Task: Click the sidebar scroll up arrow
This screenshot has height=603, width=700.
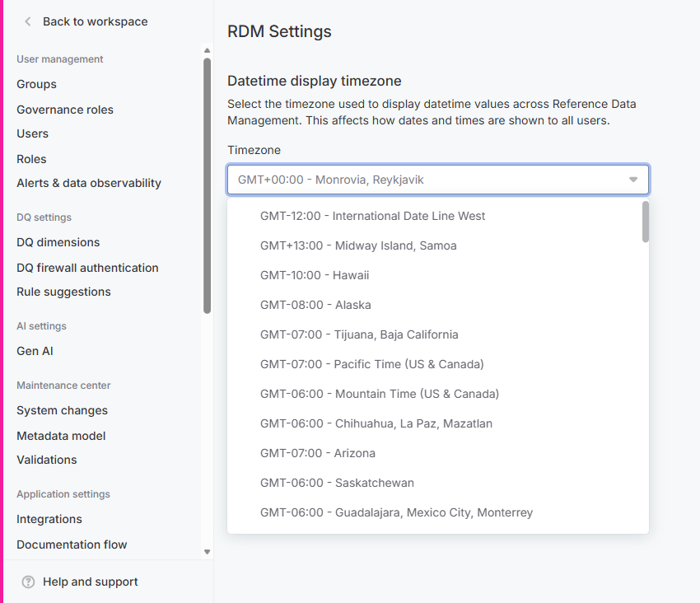Action: click(207, 51)
